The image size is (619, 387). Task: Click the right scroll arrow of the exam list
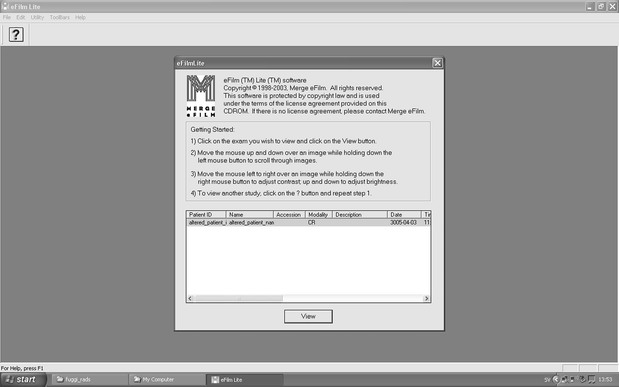426,299
